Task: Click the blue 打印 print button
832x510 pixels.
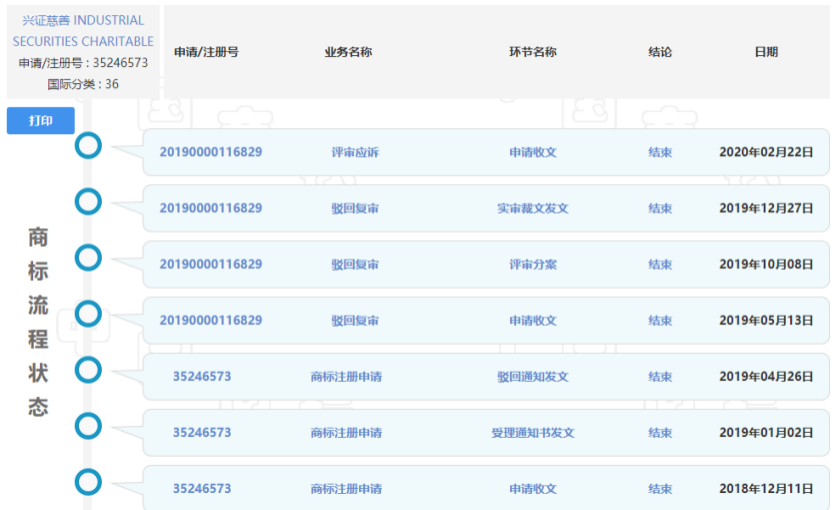Action: pyautogui.click(x=40, y=120)
